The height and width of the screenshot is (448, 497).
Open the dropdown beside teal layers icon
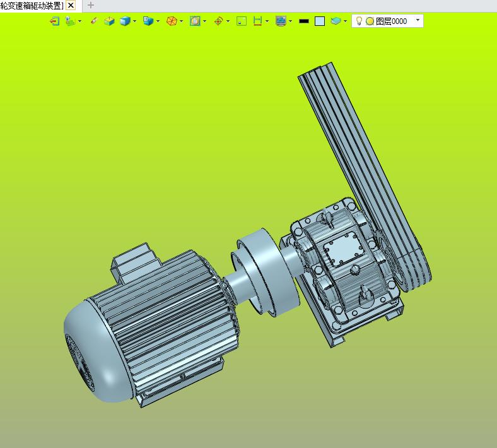pyautogui.click(x=345, y=21)
